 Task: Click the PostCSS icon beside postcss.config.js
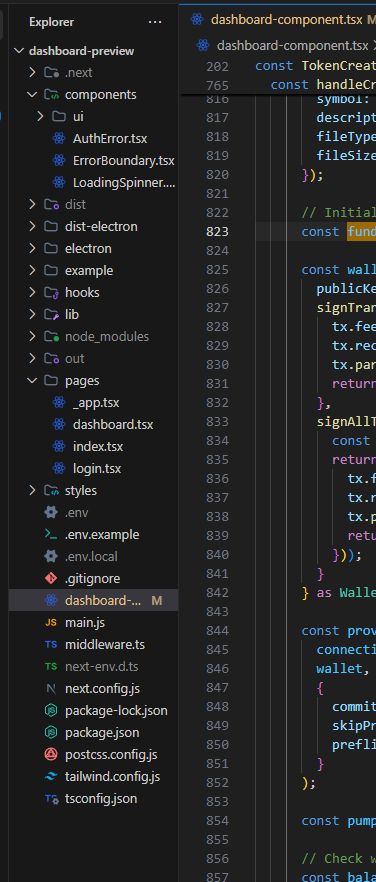[x=51, y=754]
